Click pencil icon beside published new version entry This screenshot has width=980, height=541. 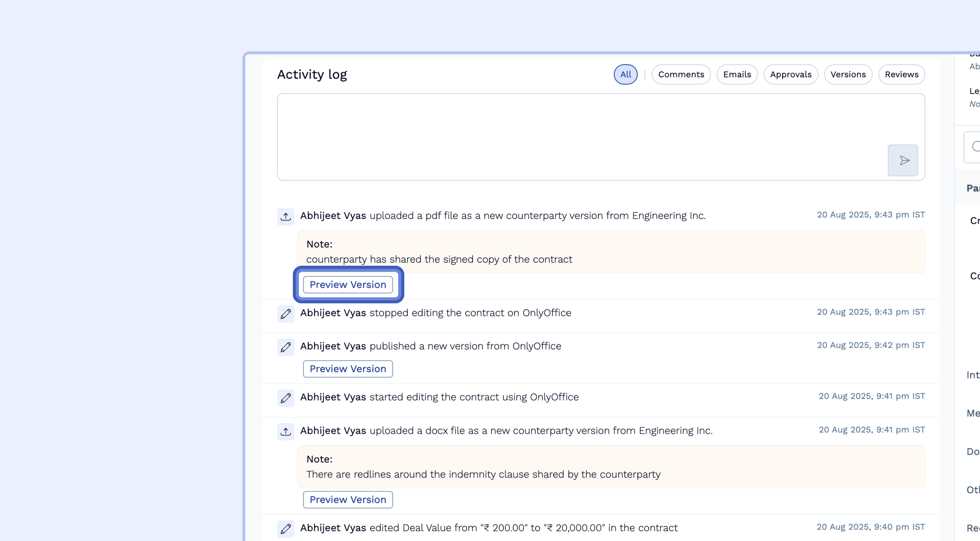[x=286, y=347]
